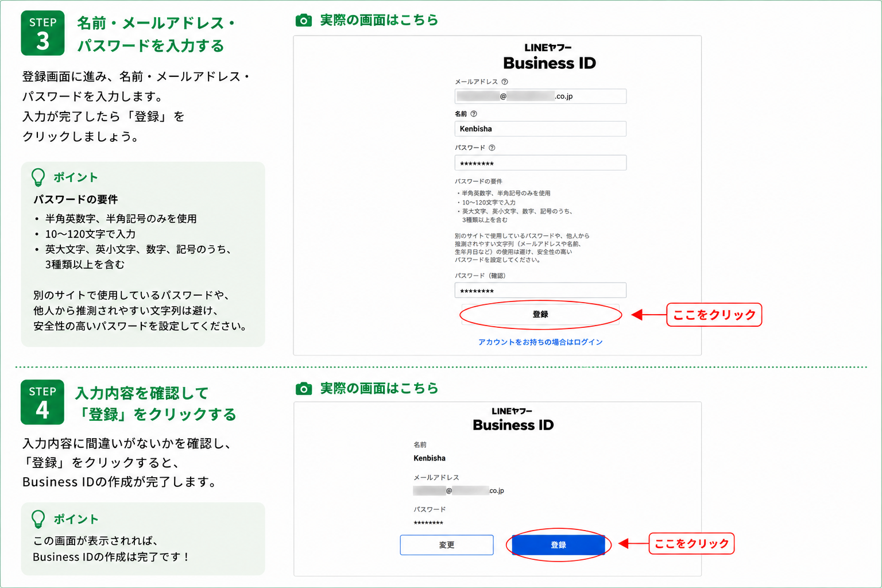Viewport: 882px width, 588px height.
Task: Click the lightbulb icon in the パスワードの要件 point box
Action: point(38,177)
